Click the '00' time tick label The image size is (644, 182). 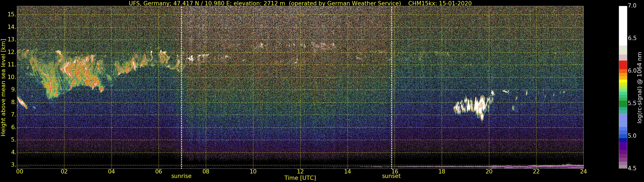coord(20,172)
